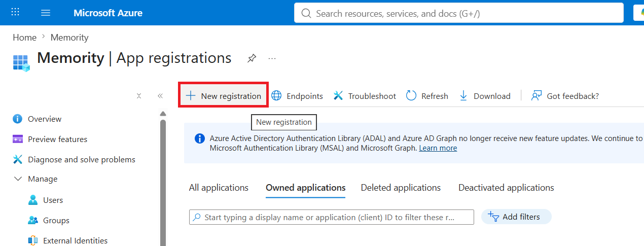This screenshot has width=644, height=246.
Task: Download the app registrations list
Action: point(484,96)
